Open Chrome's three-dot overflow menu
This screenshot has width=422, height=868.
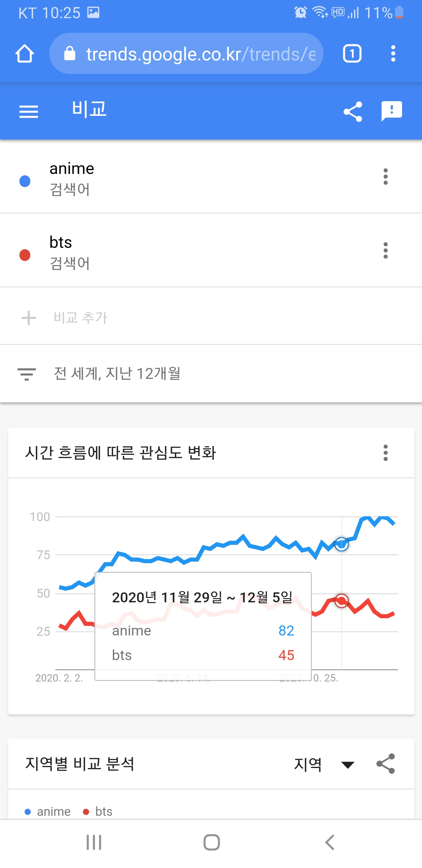click(x=393, y=54)
